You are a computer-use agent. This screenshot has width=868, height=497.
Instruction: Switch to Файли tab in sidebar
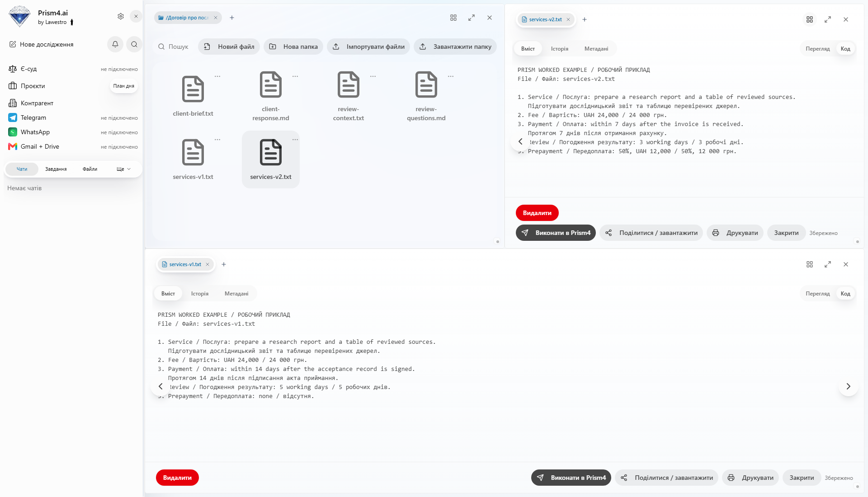(x=90, y=169)
